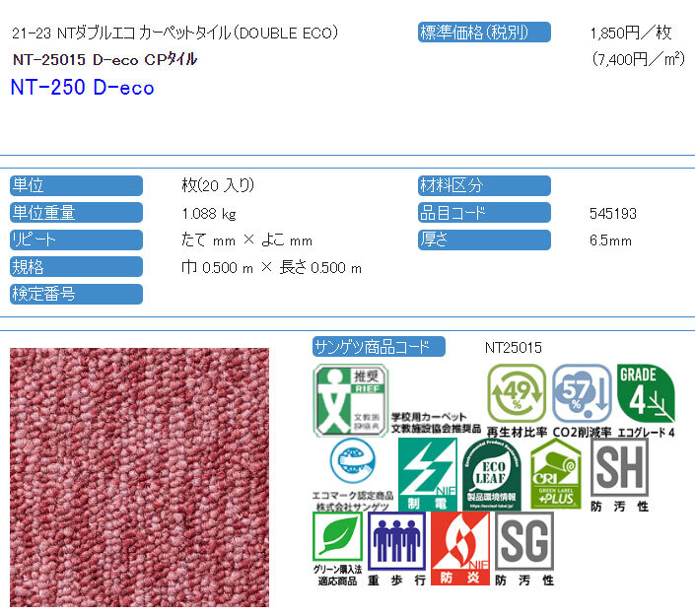Screen dimensions: 695x616
Task: Open the NT-250 D-eco link
Action: coord(83,88)
